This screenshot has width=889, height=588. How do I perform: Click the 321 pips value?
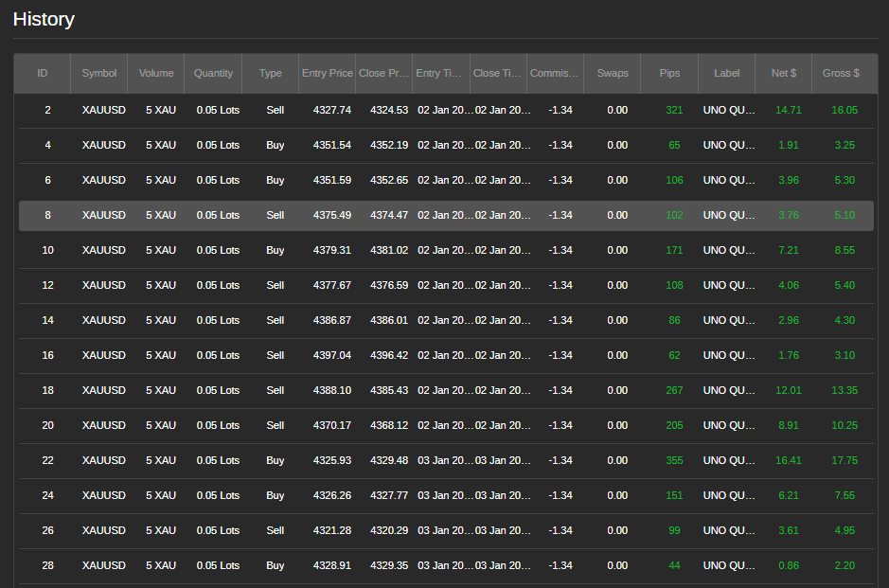[x=674, y=110]
